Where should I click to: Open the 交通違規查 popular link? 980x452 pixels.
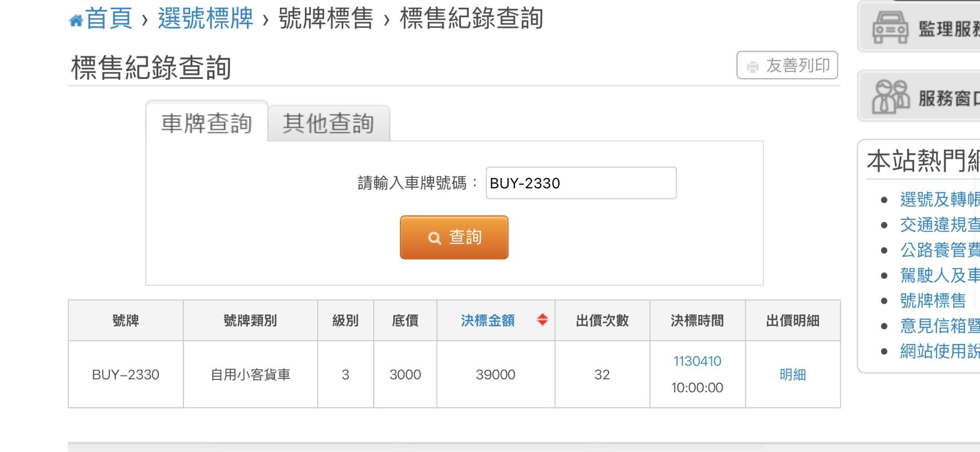click(939, 225)
